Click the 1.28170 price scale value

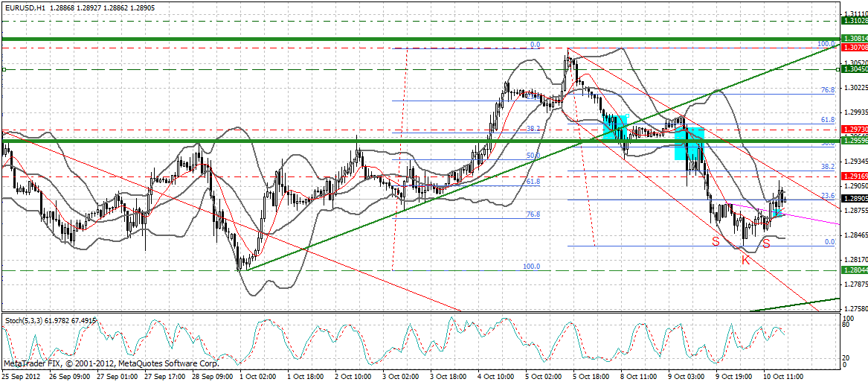tap(855, 260)
